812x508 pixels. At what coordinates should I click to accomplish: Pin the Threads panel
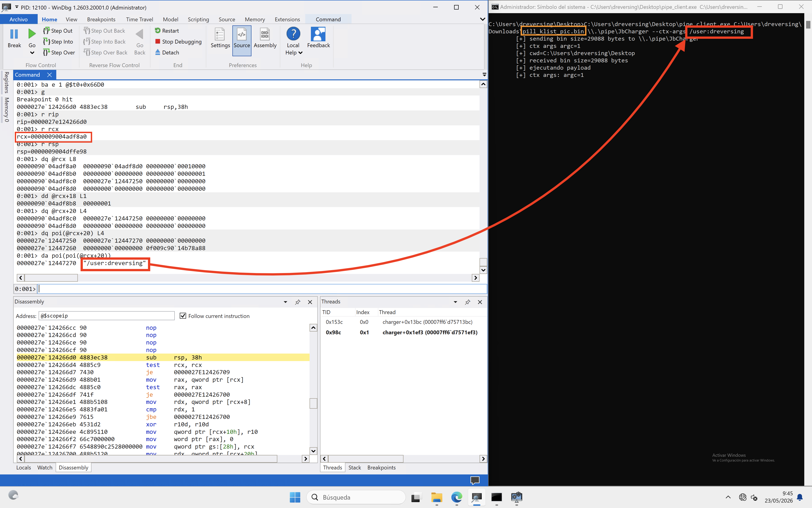click(467, 302)
